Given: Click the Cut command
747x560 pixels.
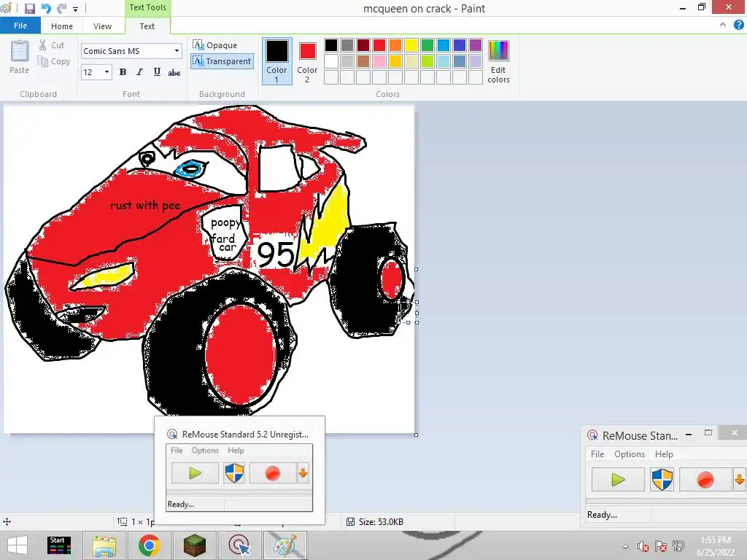Looking at the screenshot, I should (52, 45).
